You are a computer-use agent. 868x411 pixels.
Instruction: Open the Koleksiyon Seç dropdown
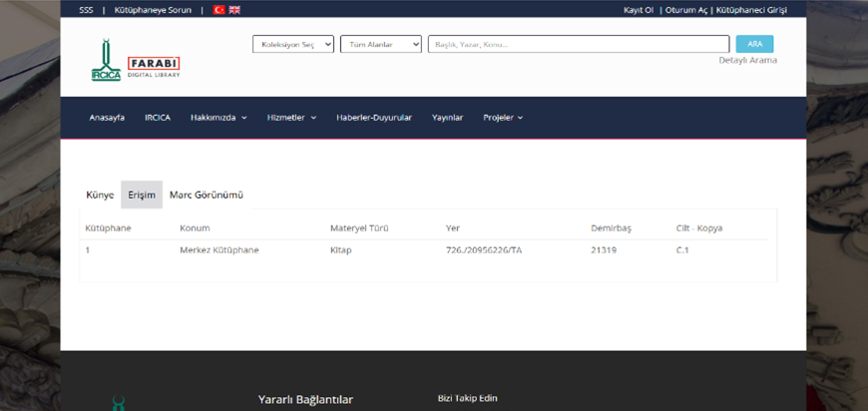[x=293, y=44]
